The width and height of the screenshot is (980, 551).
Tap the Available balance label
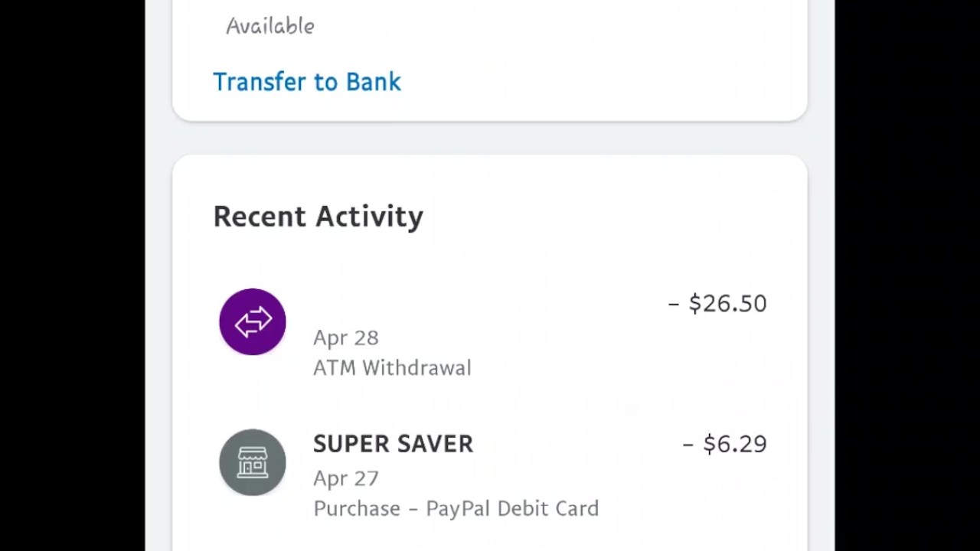[x=270, y=26]
